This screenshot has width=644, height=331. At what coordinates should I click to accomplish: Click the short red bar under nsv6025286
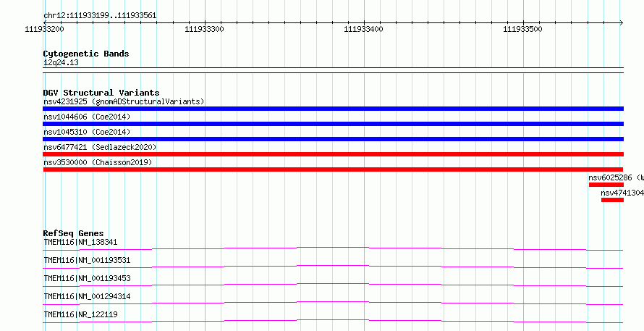pos(606,185)
